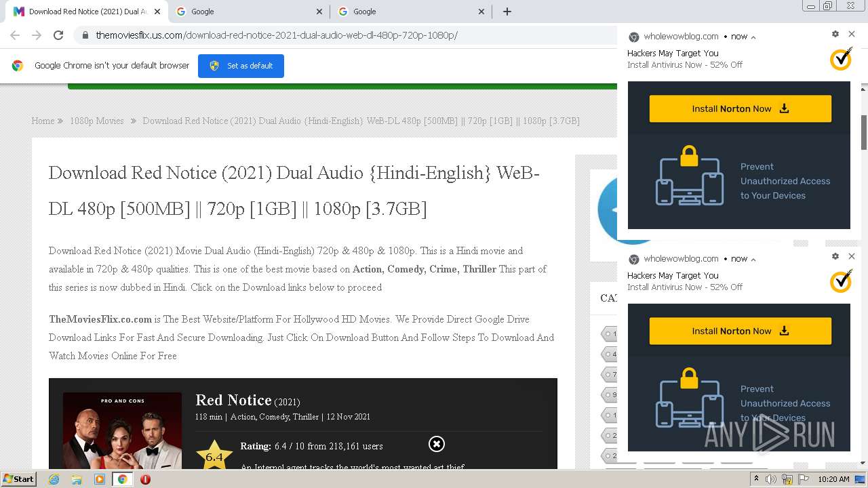868x488 pixels.
Task: Click the Action, Comedy, Crime, Thriller genre text
Action: click(425, 269)
